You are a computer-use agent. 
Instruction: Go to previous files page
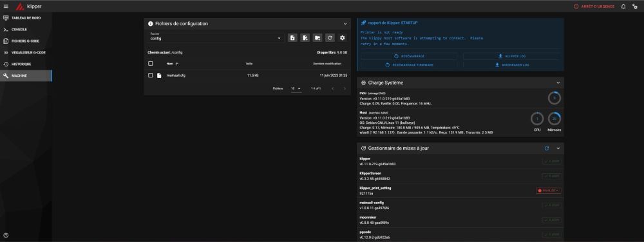pos(332,88)
